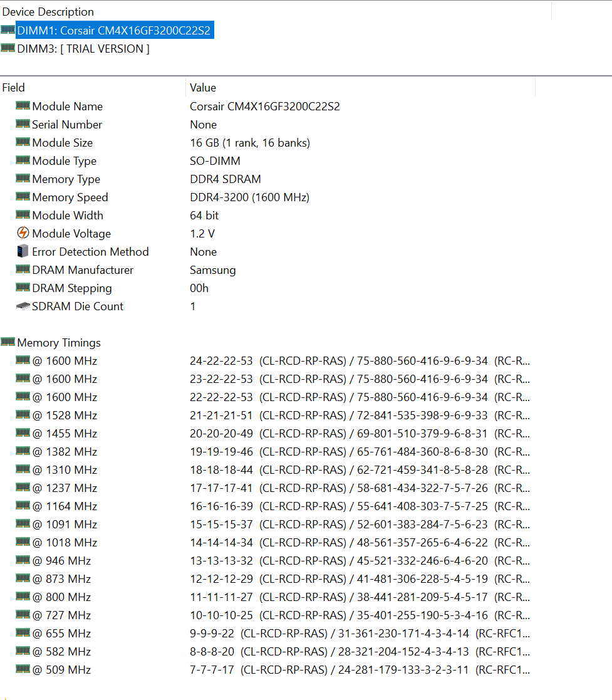Image resolution: width=612 pixels, height=700 pixels.
Task: Select the '@ 1528 MHz' label
Action: click(x=65, y=415)
